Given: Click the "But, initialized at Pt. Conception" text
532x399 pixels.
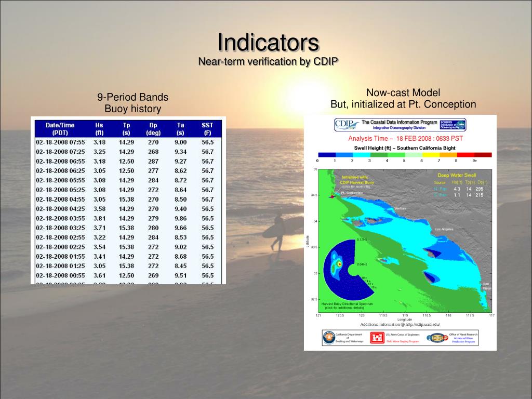Looking at the screenshot, I should click(403, 104).
